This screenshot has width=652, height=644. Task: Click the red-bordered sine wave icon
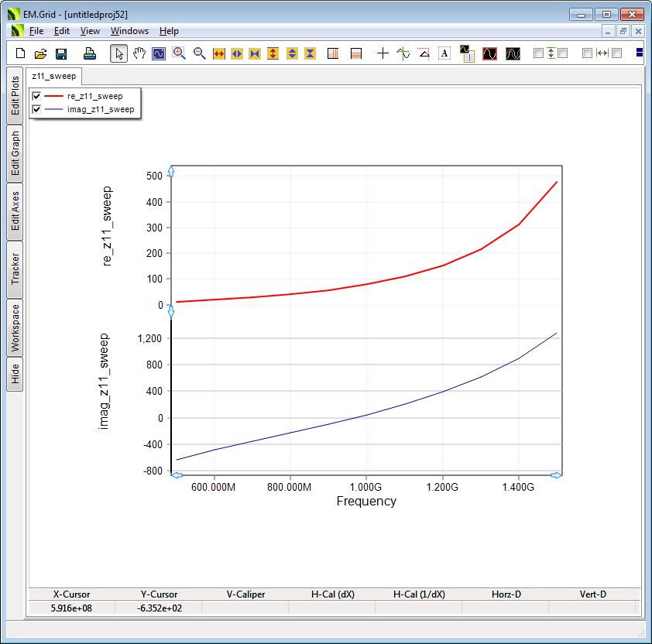489,53
